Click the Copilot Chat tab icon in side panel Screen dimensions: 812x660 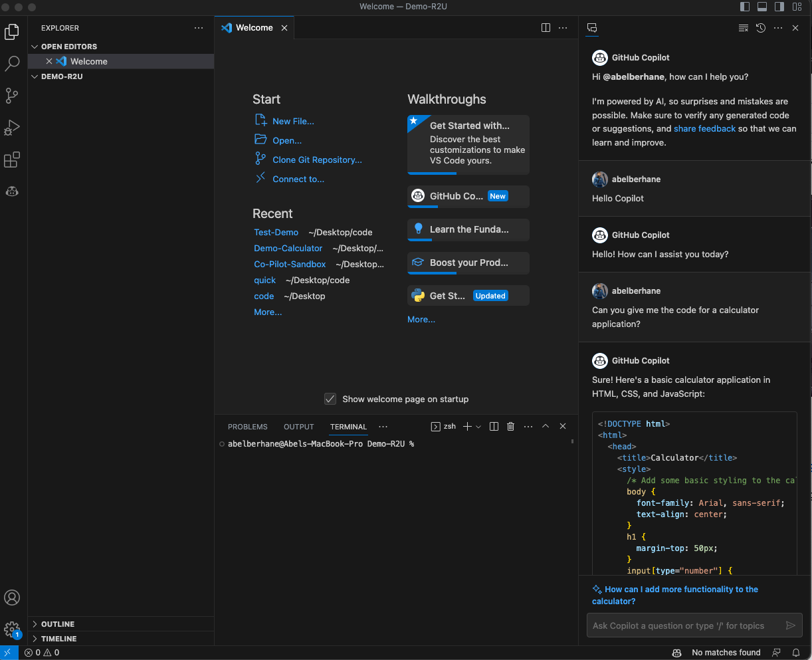pyautogui.click(x=592, y=28)
